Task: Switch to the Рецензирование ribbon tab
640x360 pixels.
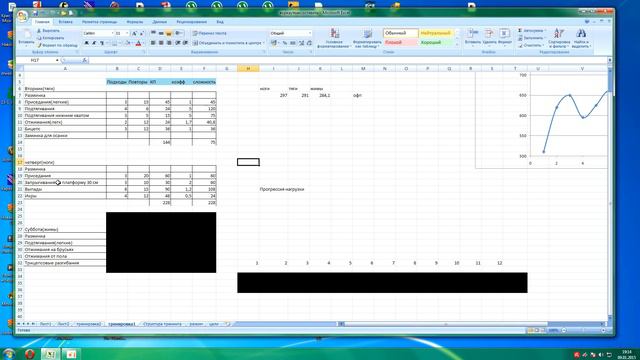Action: (x=191, y=22)
